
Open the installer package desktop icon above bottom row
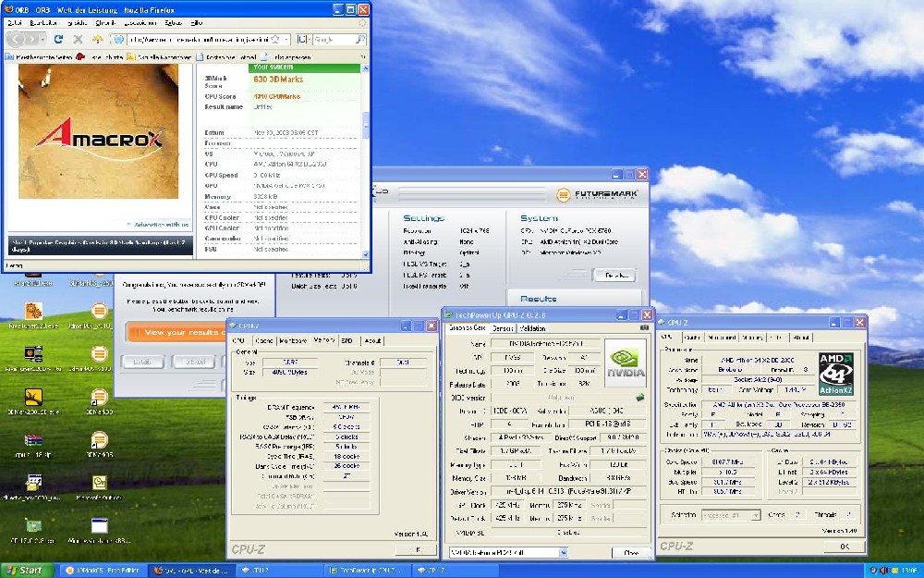[x=33, y=483]
